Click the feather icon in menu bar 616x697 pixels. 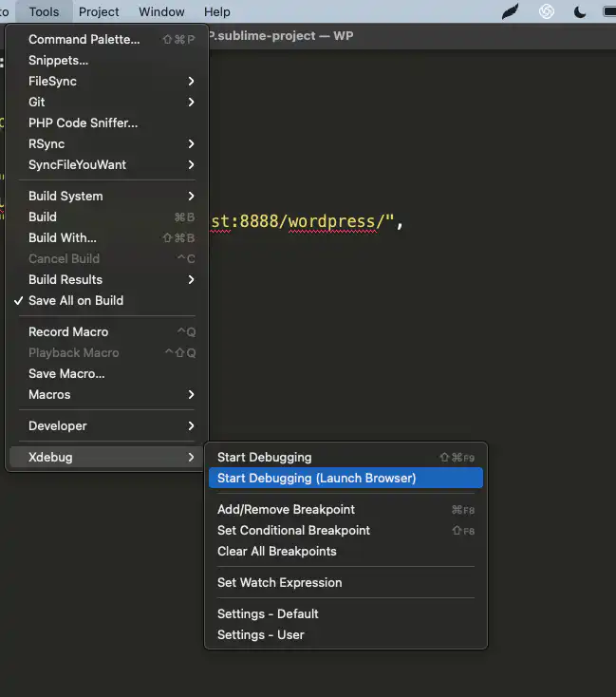click(x=511, y=12)
